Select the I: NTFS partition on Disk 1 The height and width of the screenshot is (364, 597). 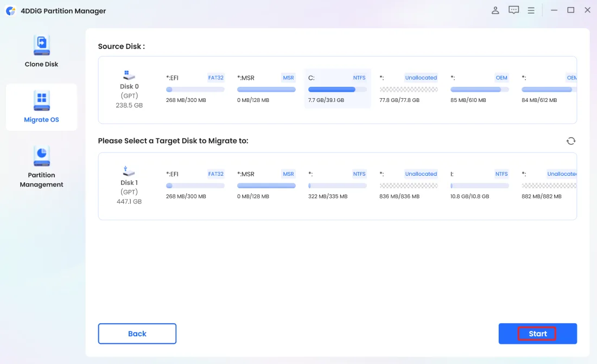[x=479, y=184]
